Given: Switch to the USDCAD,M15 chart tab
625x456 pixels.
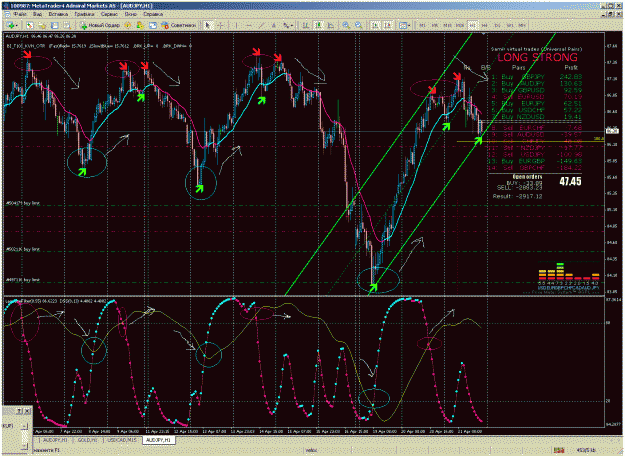Looking at the screenshot, I should point(122,440).
